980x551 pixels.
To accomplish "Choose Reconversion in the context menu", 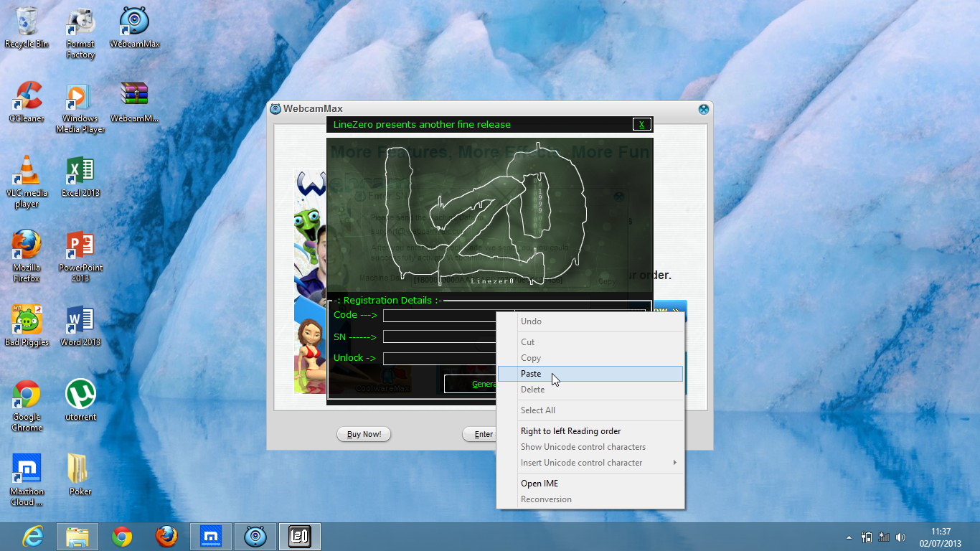I will point(590,499).
